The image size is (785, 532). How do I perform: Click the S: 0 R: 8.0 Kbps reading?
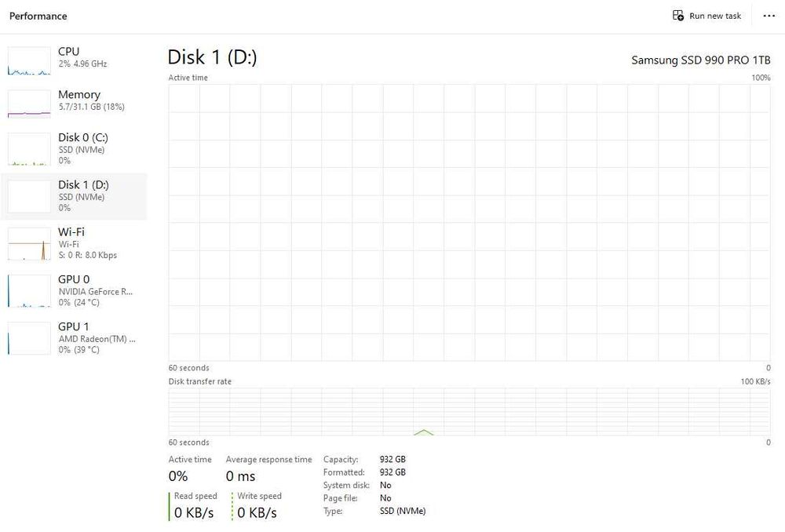coord(88,255)
